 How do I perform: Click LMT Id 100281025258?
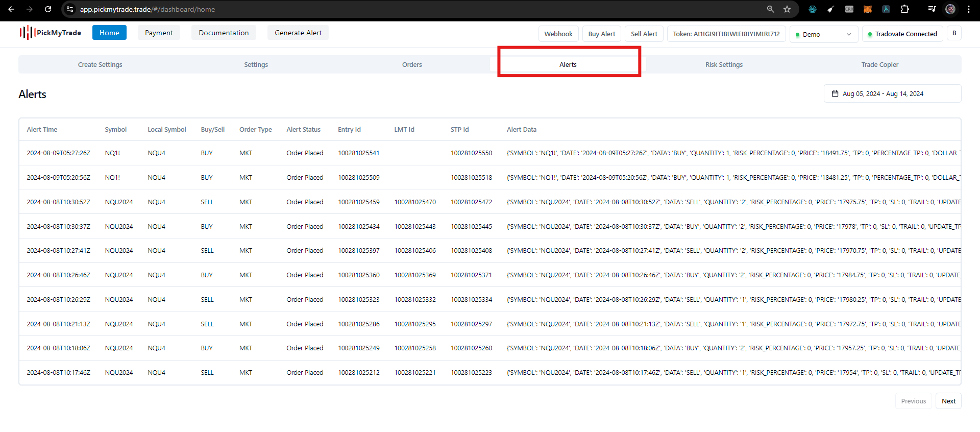(x=415, y=348)
